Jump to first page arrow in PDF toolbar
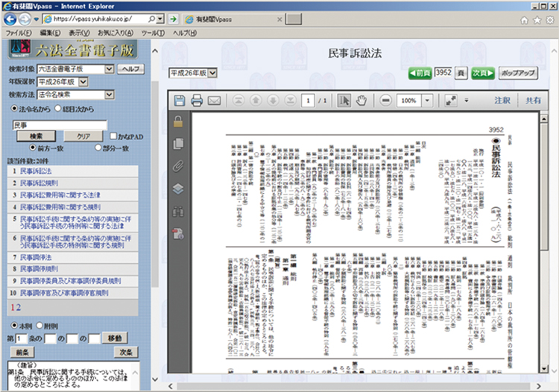The width and height of the screenshot is (559, 392). 239,101
